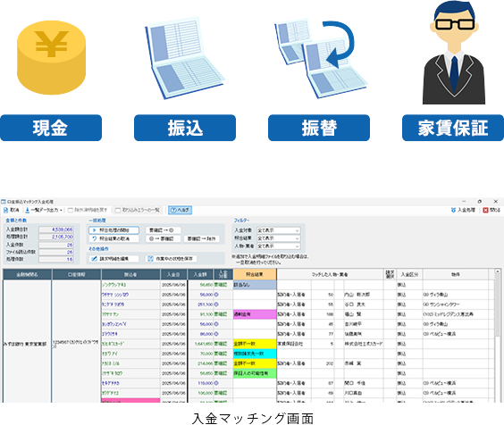Select the 振替 blue button
504x425 pixels.
[319, 128]
